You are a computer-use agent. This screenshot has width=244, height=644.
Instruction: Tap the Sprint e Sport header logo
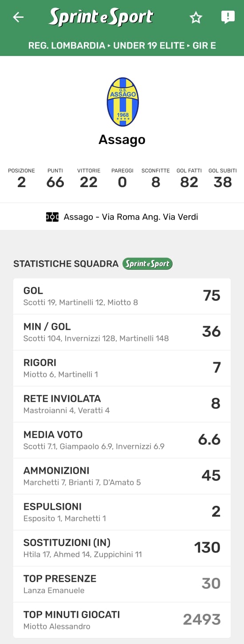point(101,17)
